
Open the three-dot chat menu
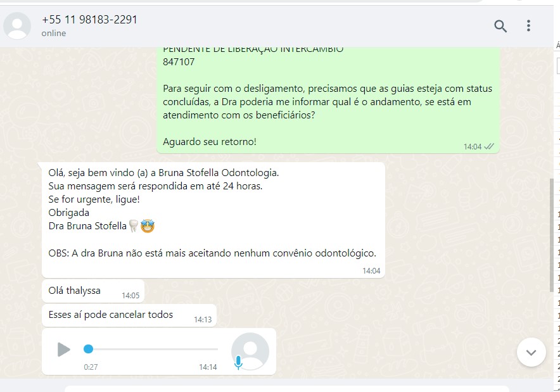tap(528, 26)
